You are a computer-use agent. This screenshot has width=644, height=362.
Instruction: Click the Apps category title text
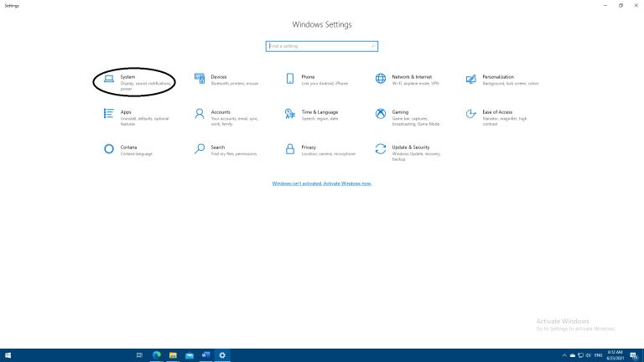click(126, 112)
